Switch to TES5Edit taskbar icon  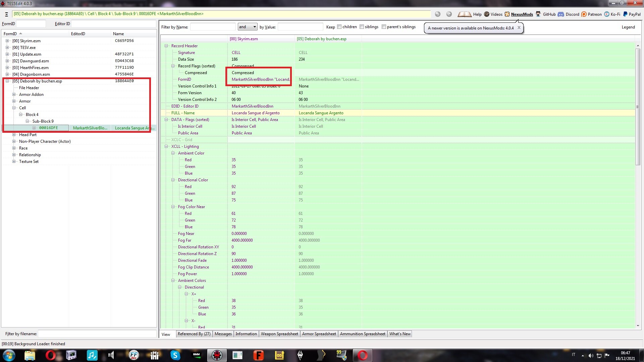tap(217, 355)
